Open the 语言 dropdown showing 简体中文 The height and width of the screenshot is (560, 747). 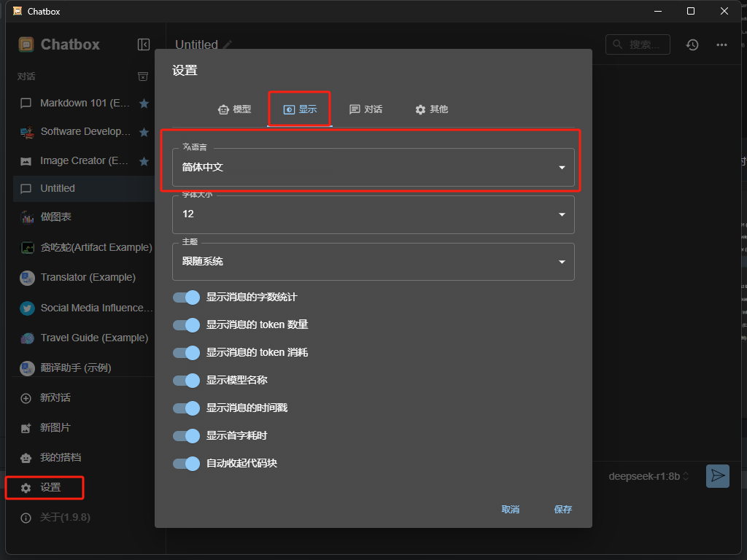tap(373, 167)
